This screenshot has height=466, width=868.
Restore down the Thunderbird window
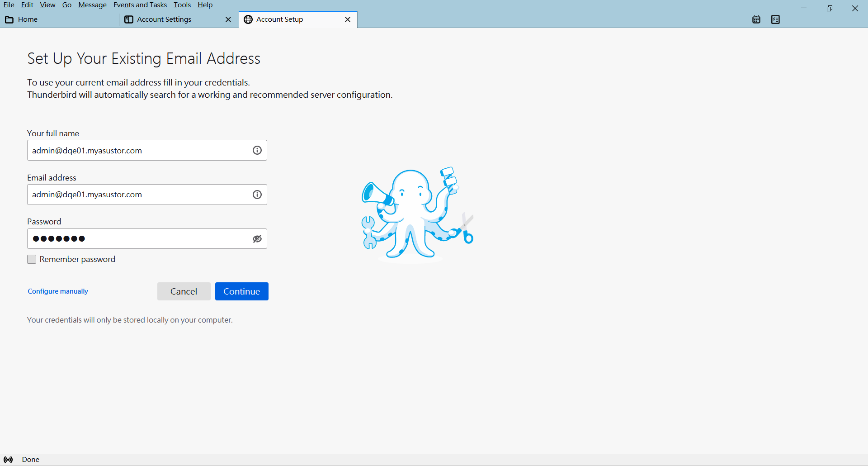(x=830, y=8)
